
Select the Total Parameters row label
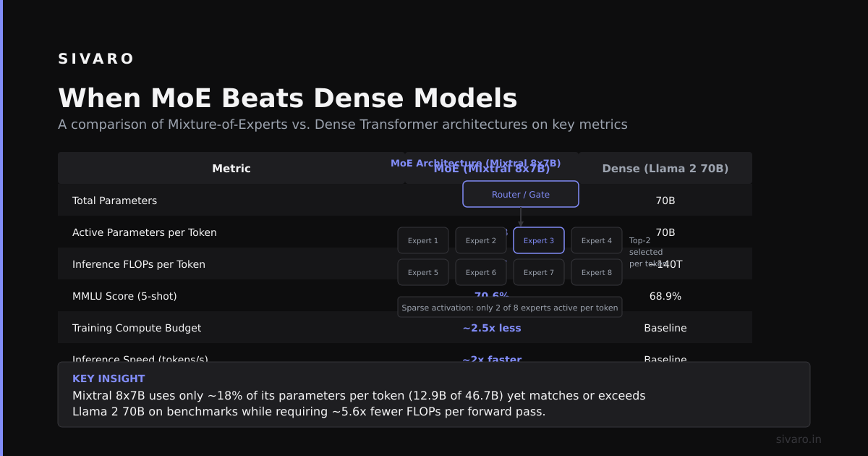tap(114, 200)
